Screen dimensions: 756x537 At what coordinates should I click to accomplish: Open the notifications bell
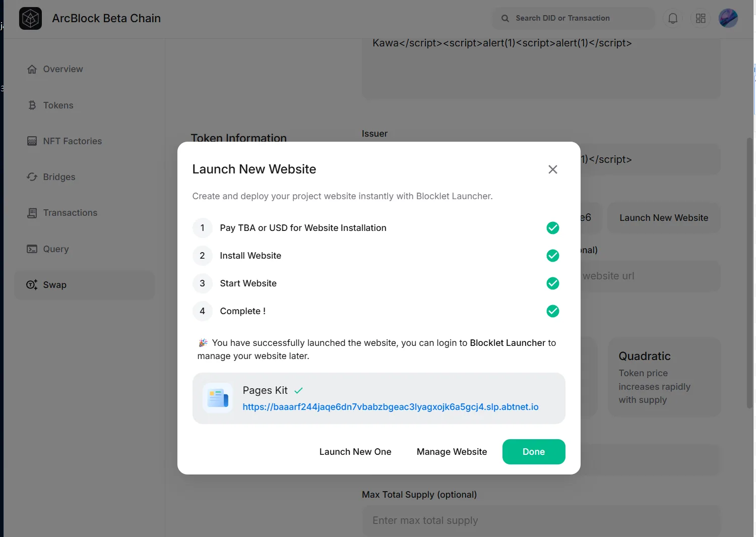673,19
